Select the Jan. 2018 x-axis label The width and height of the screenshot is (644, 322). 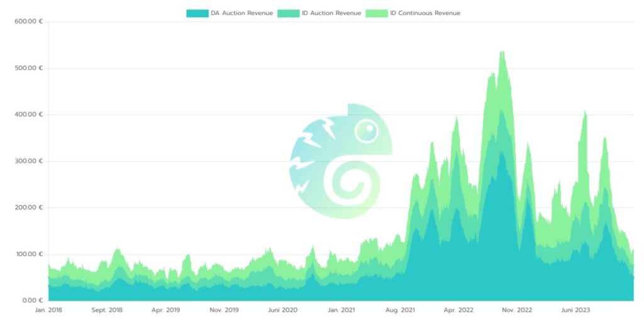coord(48,310)
